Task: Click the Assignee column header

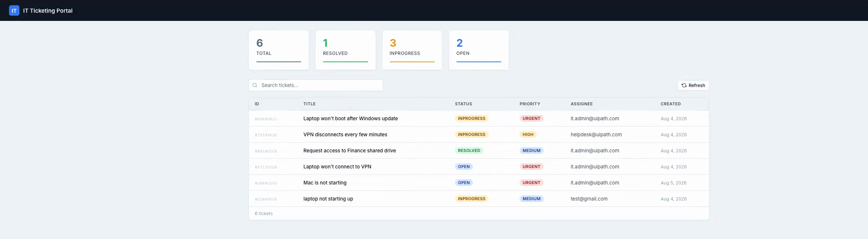Action: pos(582,104)
